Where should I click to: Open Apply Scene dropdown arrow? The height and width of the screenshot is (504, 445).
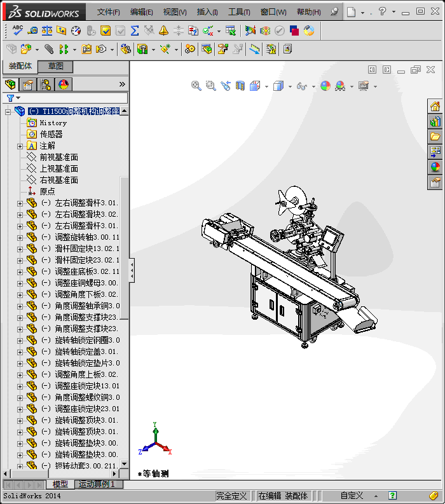coord(352,86)
